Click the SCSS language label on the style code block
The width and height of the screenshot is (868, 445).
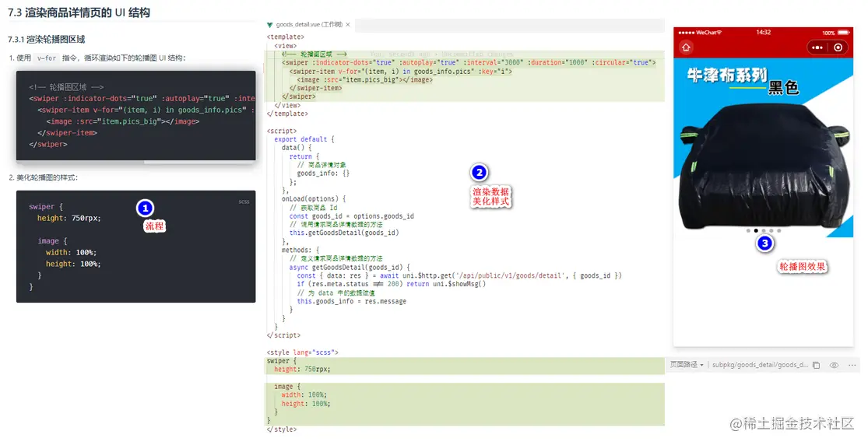point(244,202)
